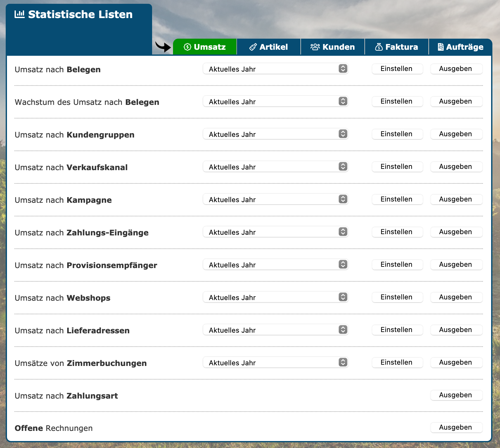The height and width of the screenshot is (448, 500).
Task: Click the people icon on Kunden tab
Action: tap(315, 47)
